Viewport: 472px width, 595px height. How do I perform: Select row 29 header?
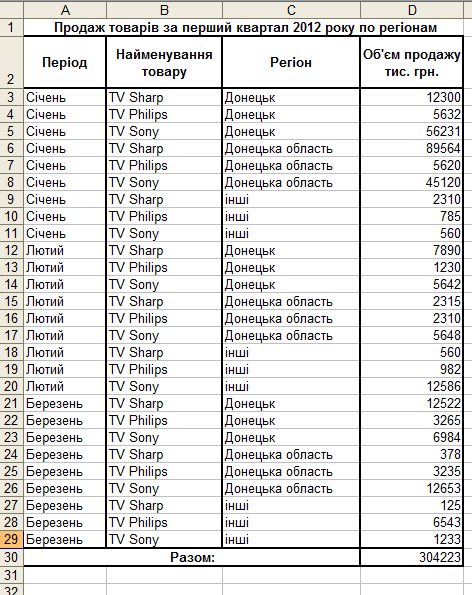[11, 539]
